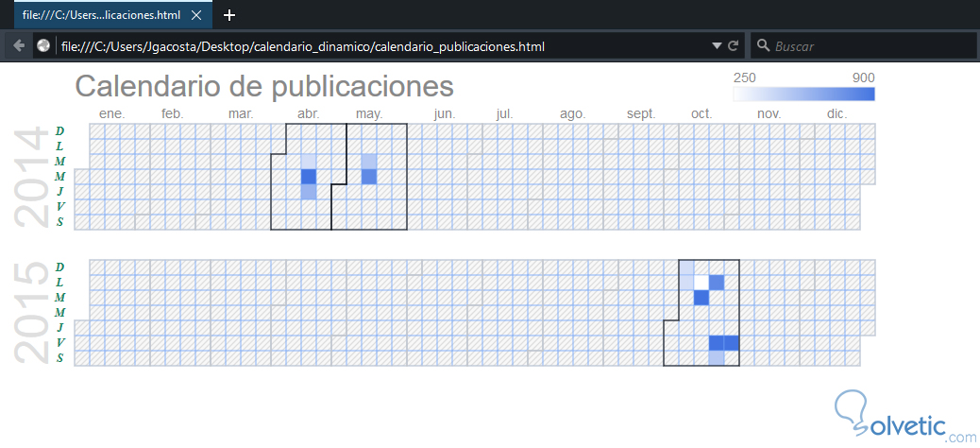Reload the page with the refresh icon
This screenshot has height=448, width=980.
coord(734,45)
